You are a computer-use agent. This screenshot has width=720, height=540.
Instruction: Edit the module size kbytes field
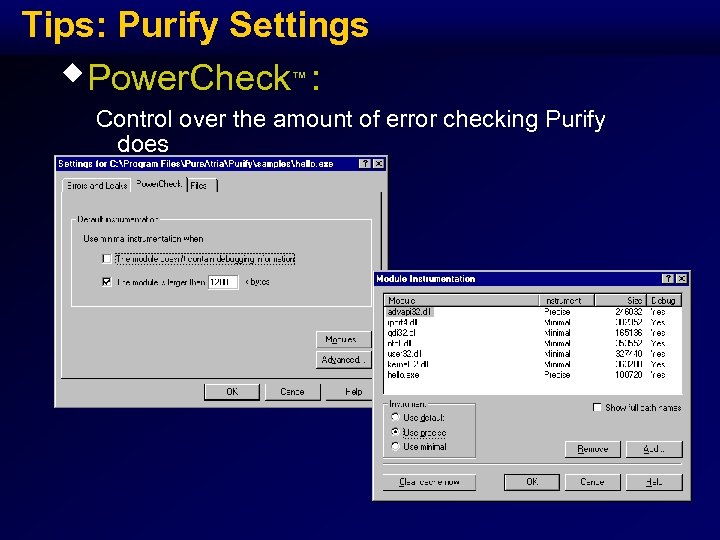pyautogui.click(x=223, y=282)
